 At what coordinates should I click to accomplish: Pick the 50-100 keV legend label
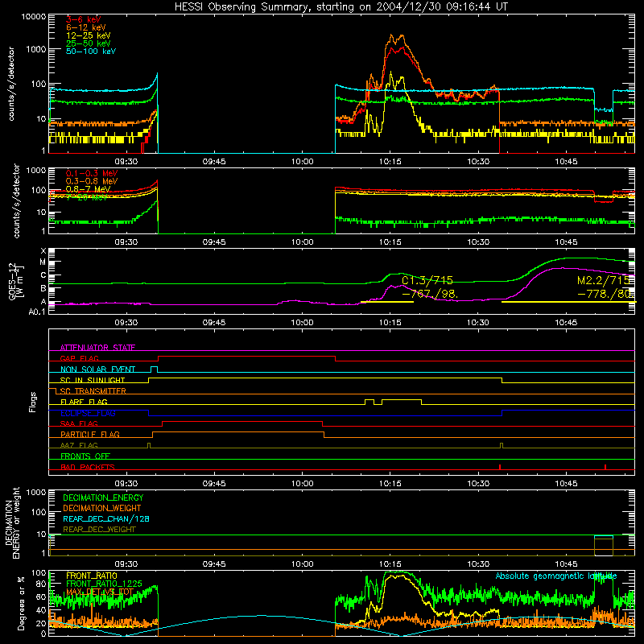click(91, 52)
